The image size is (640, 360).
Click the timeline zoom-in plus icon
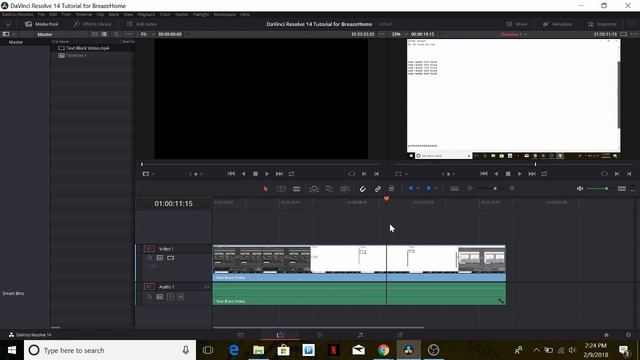click(x=512, y=188)
